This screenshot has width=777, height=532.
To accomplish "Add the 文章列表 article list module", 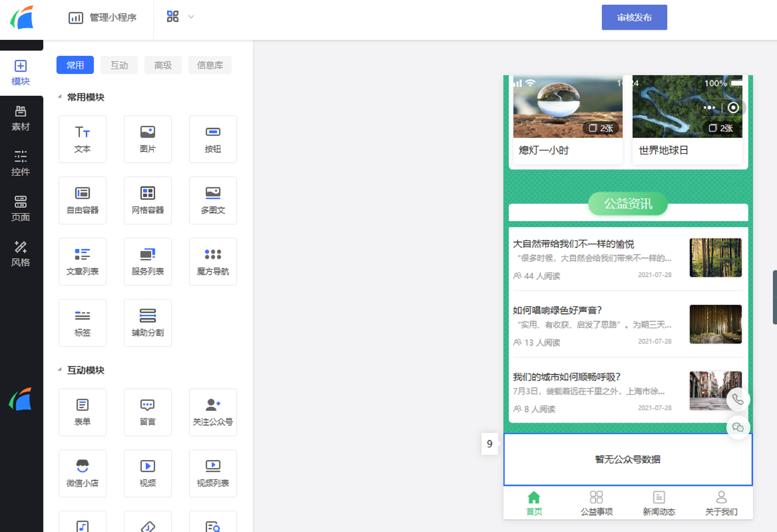I will [82, 261].
